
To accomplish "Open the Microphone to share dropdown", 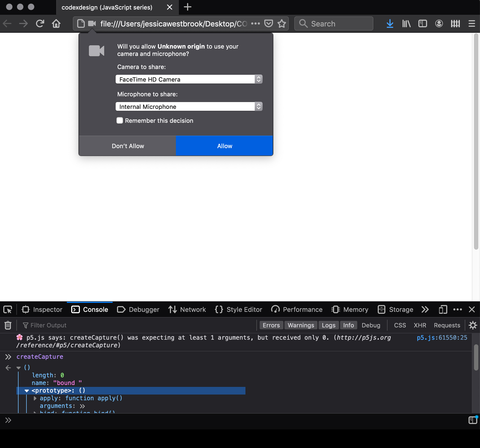I will coord(189,107).
